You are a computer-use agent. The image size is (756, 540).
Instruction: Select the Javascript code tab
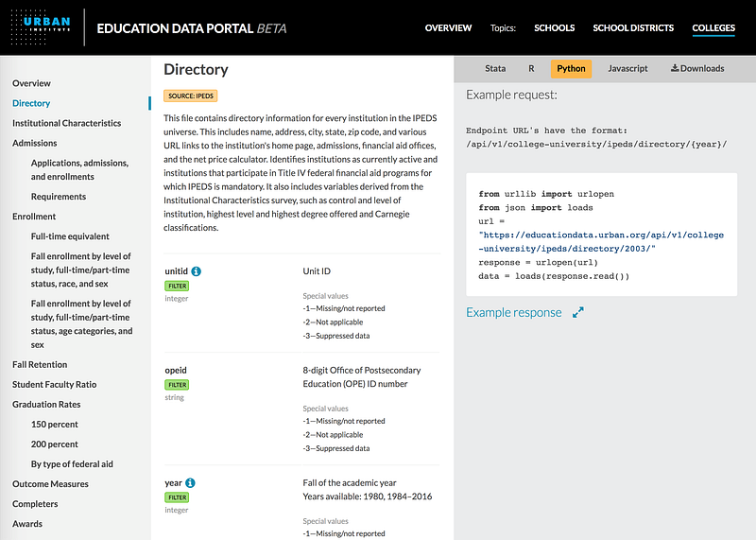coord(627,68)
